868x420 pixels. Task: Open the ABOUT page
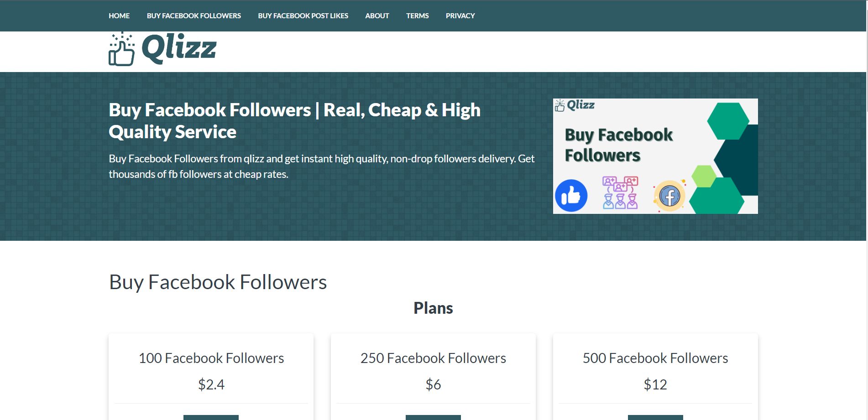(x=377, y=16)
